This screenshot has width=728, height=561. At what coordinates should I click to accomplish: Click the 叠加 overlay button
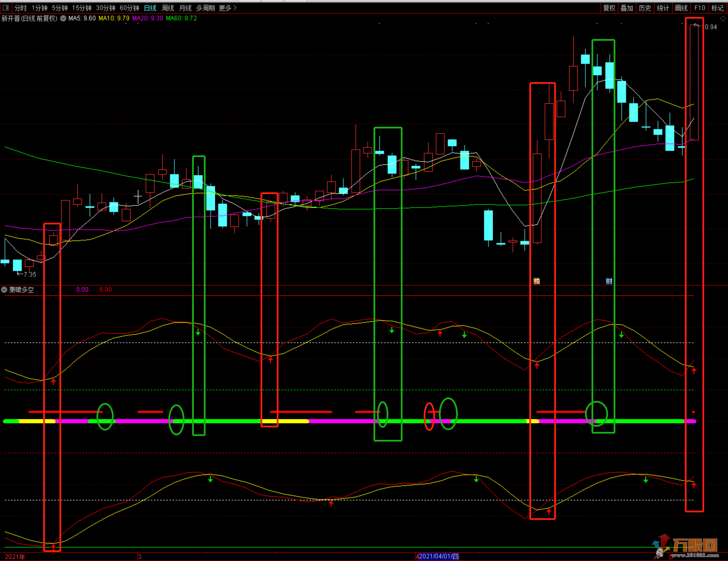(x=627, y=8)
